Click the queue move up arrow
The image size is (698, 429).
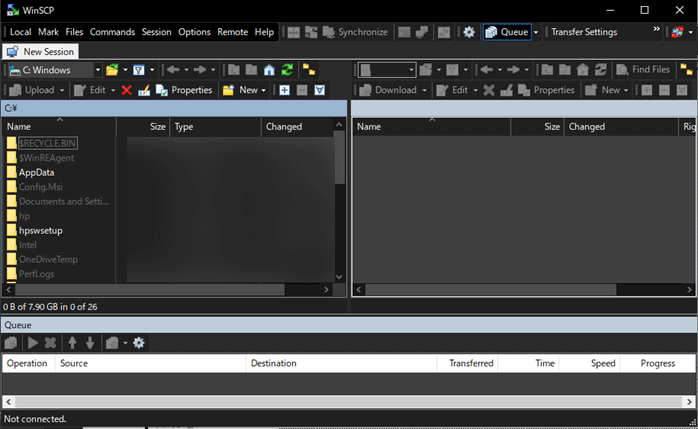[x=73, y=343]
